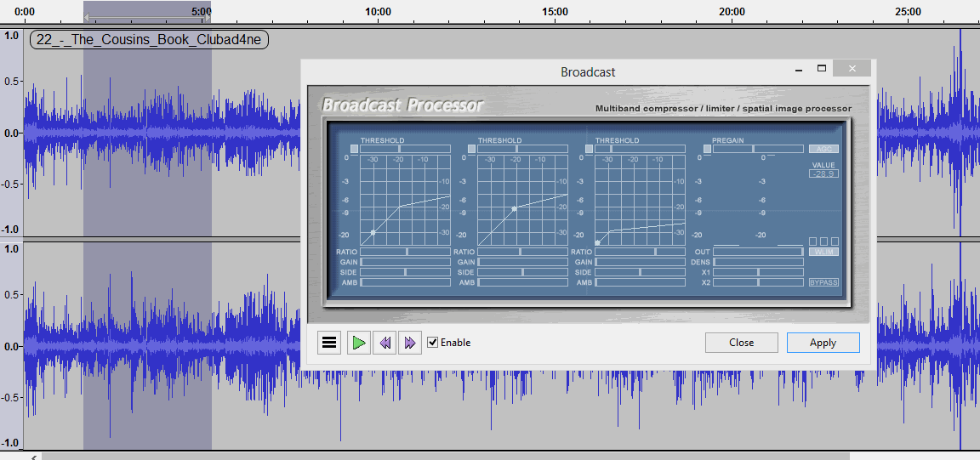Click first band SIDE slider

406,272
